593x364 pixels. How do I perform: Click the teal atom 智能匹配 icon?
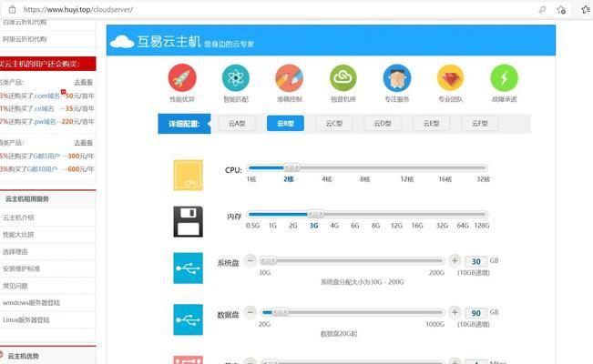point(236,78)
